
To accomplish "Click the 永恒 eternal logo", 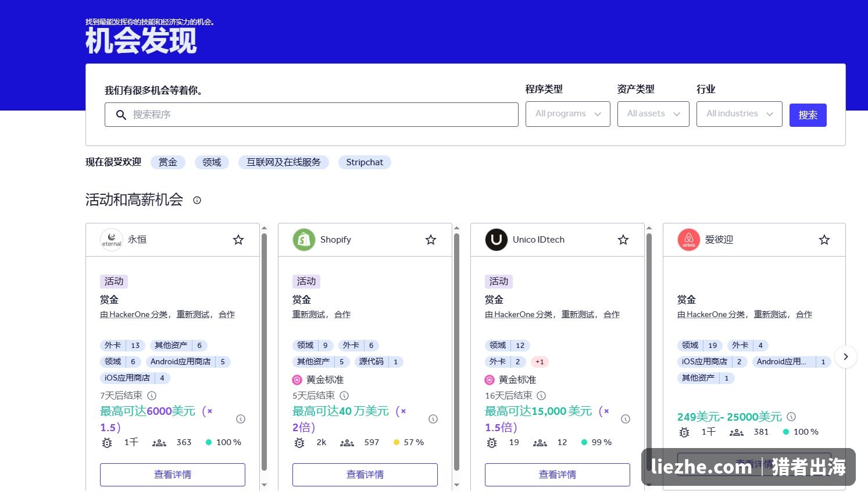I will 112,240.
